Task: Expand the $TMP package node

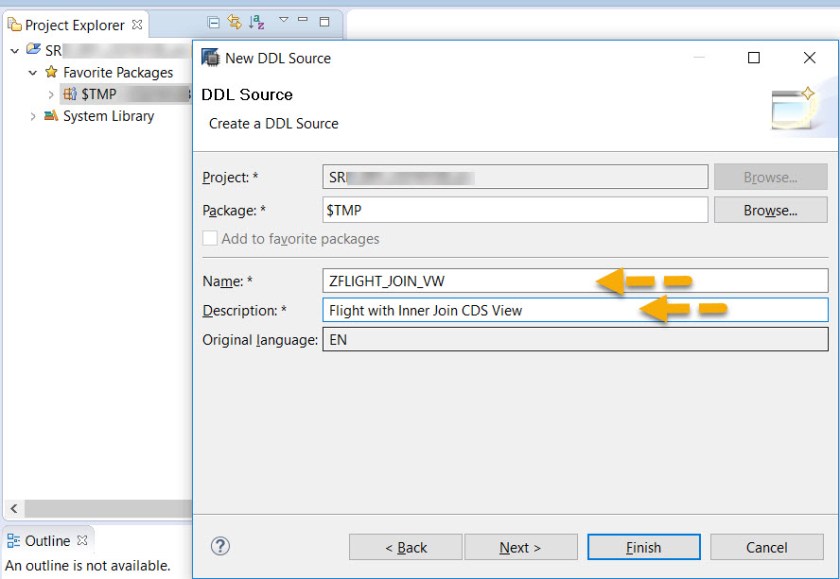Action: 51,95
